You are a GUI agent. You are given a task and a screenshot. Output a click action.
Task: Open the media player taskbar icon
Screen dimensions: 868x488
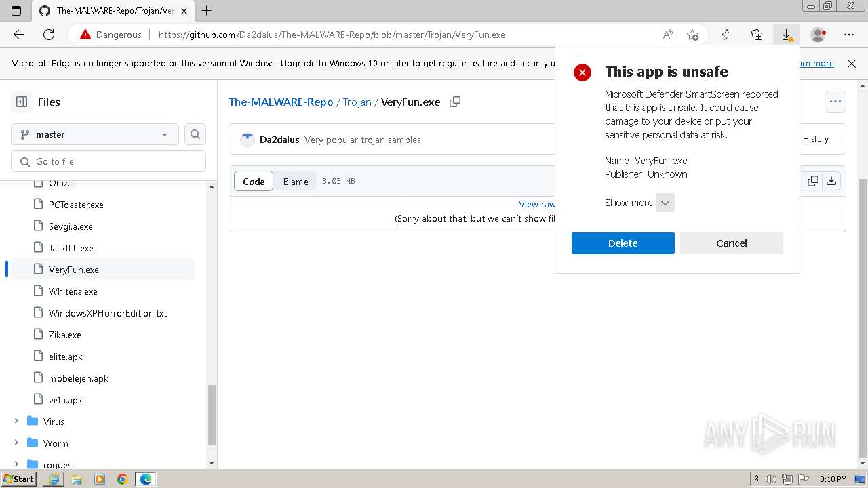100,479
